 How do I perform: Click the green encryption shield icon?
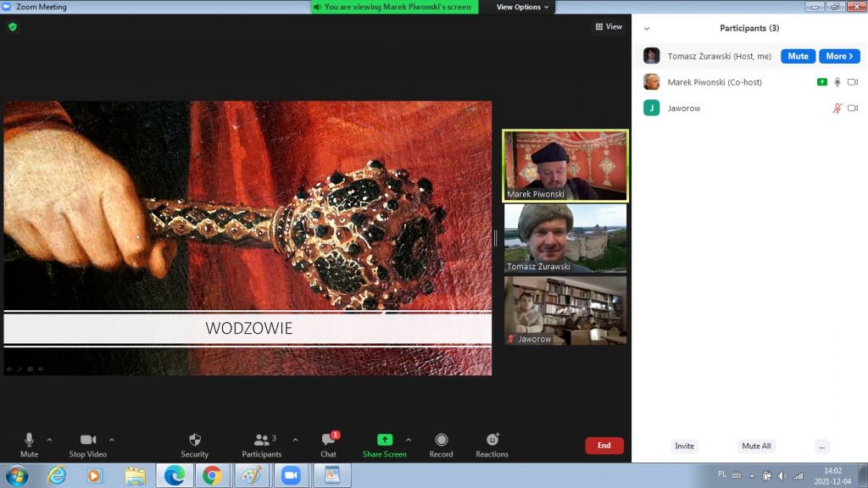tap(13, 27)
